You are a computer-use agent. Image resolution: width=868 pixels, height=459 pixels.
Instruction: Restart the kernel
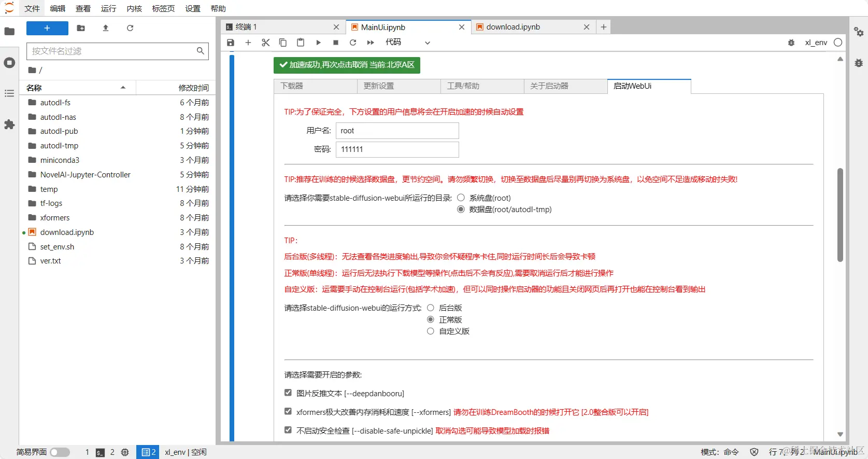click(353, 43)
